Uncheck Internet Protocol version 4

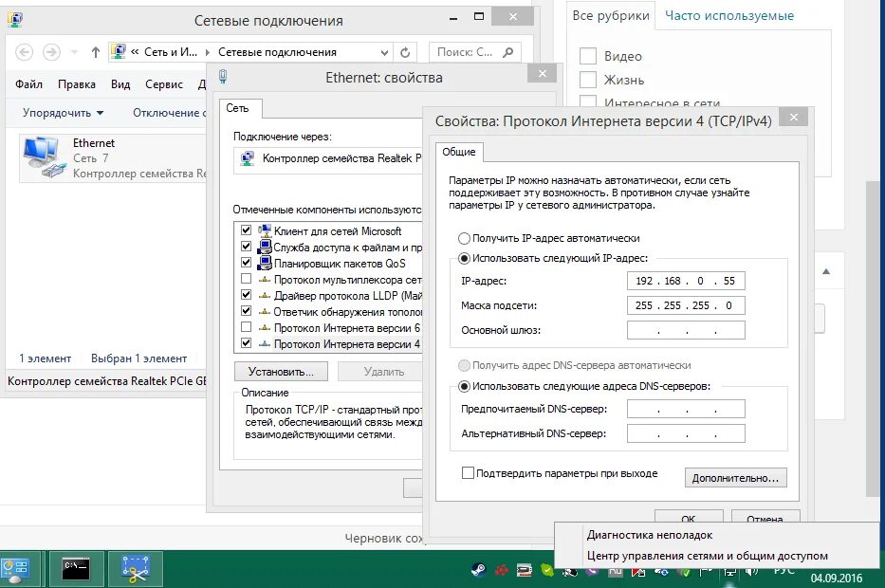(246, 342)
